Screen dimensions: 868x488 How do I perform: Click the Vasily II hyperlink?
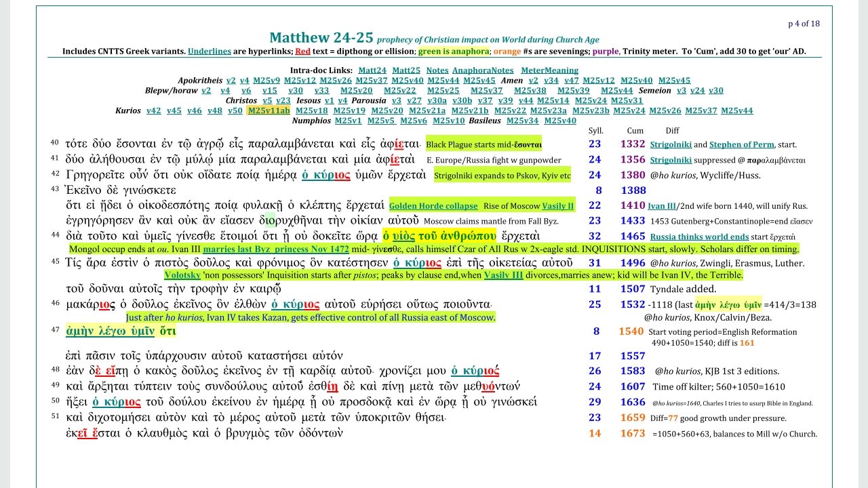tap(557, 206)
